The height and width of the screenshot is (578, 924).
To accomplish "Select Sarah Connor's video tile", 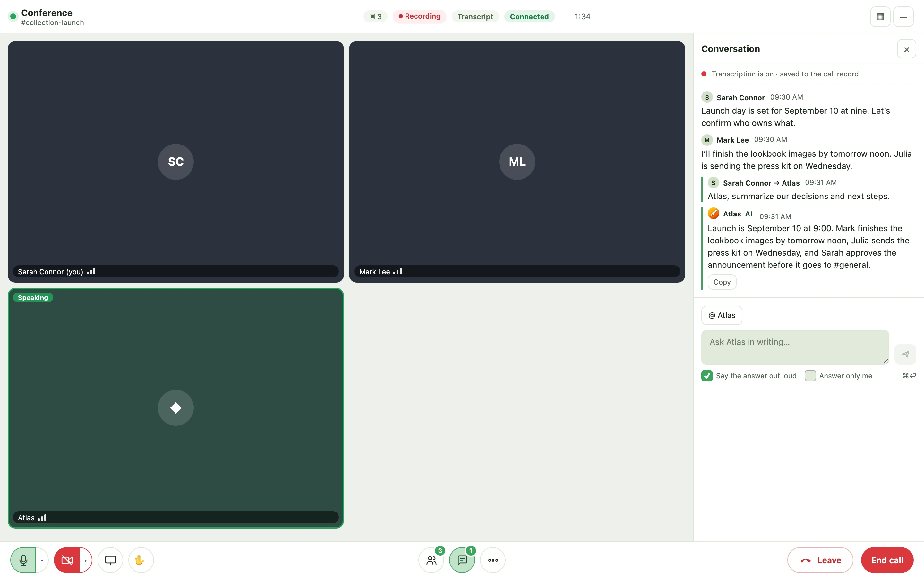I will click(x=175, y=162).
